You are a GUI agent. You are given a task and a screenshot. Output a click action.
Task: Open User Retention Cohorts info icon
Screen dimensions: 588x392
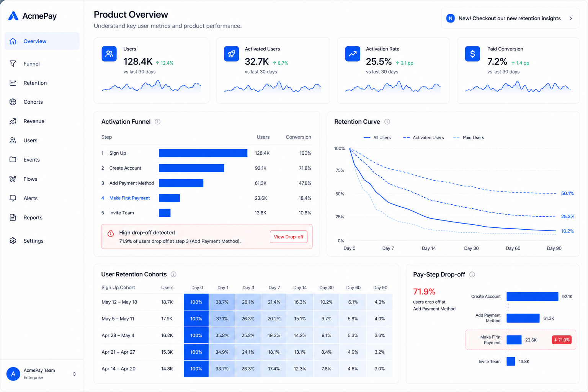(173, 274)
